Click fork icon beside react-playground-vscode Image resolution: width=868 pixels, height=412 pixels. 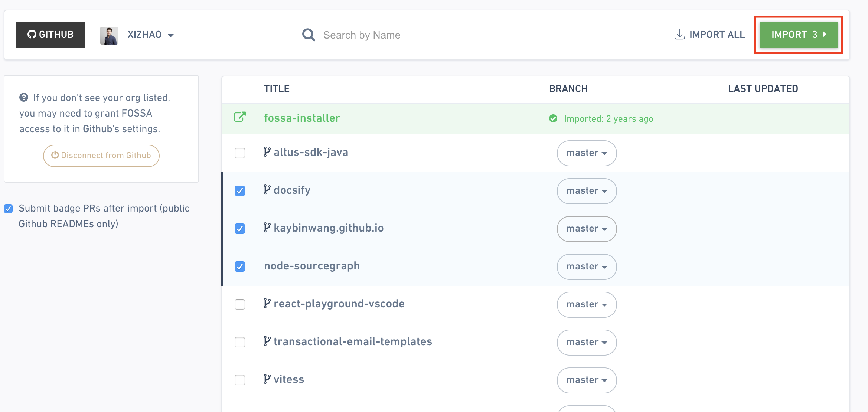267,303
